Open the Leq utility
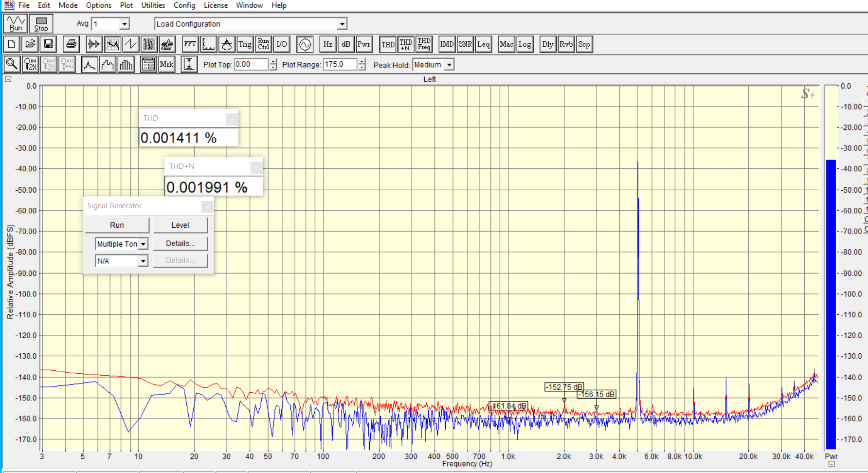The width and height of the screenshot is (868, 473). 484,44
